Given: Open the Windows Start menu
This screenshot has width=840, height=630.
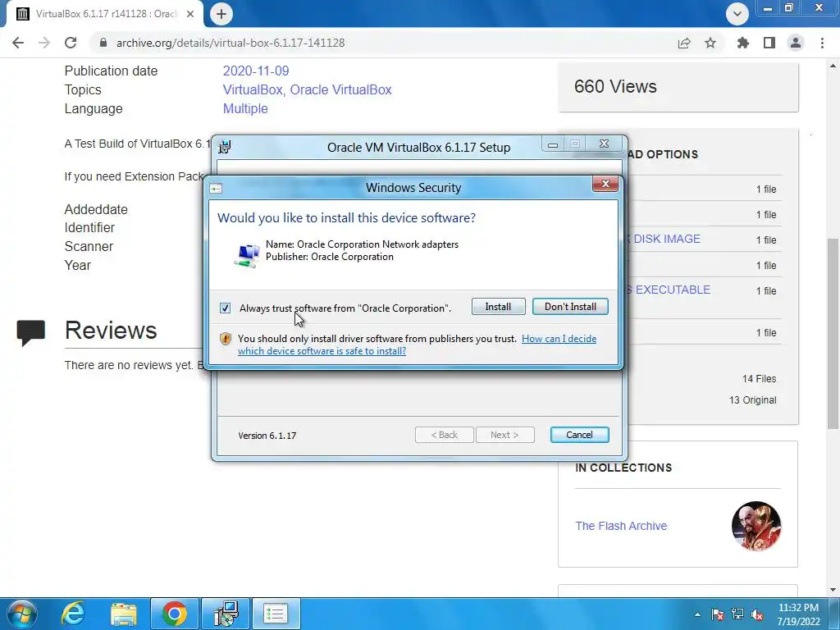Looking at the screenshot, I should [x=21, y=614].
